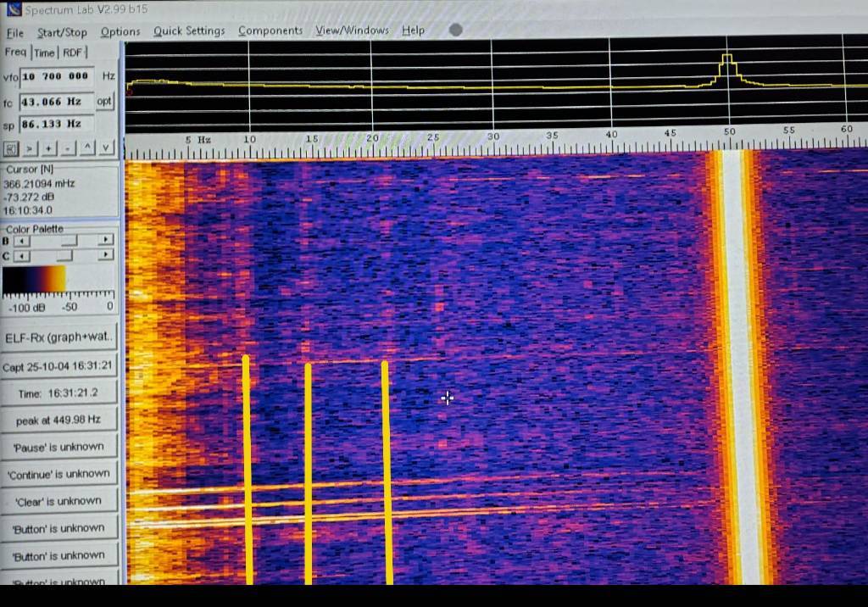This screenshot has width=868, height=607.
Task: Click the leftmost icon below the sp field
Action: 11,148
